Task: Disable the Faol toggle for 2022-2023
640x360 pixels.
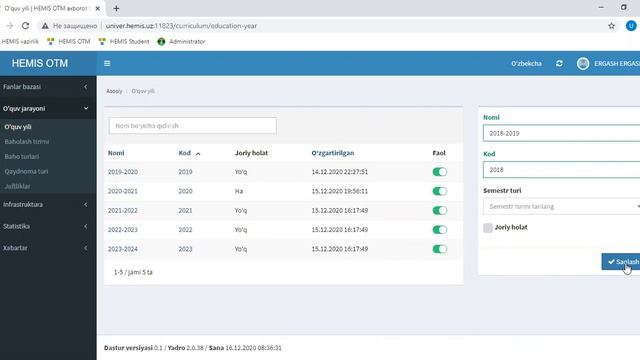Action: (440, 229)
